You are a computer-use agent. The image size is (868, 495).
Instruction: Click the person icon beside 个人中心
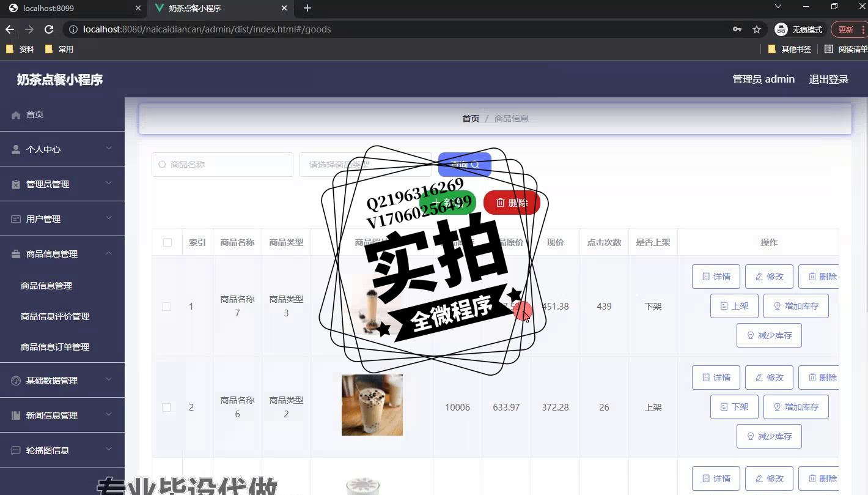[x=16, y=149]
